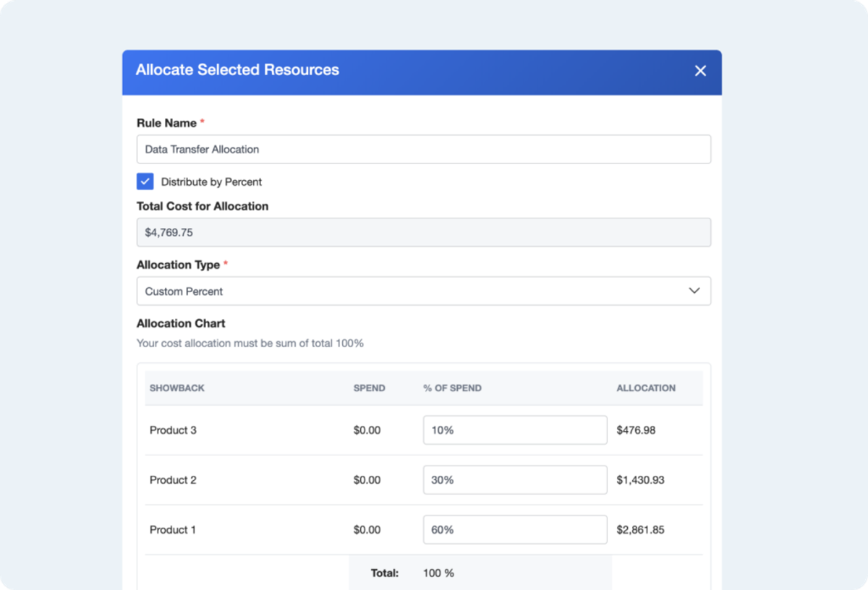
Task: Click the $0.00 spend for Product 2
Action: pyautogui.click(x=367, y=480)
